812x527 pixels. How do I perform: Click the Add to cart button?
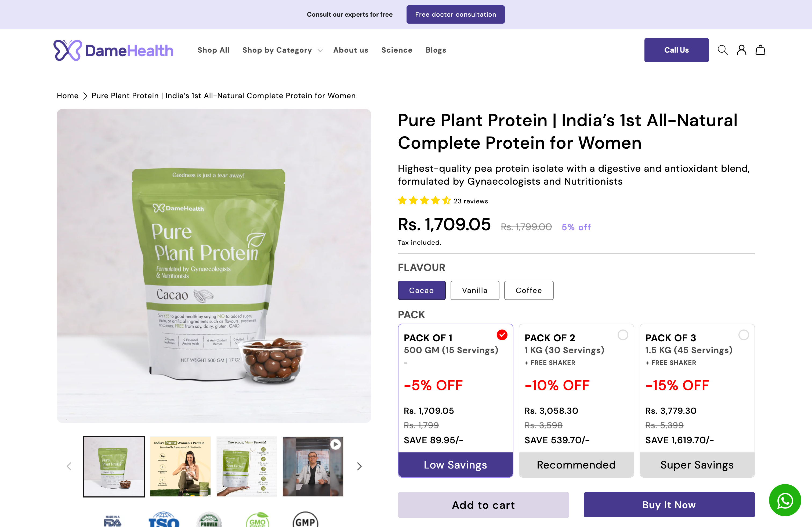483,505
